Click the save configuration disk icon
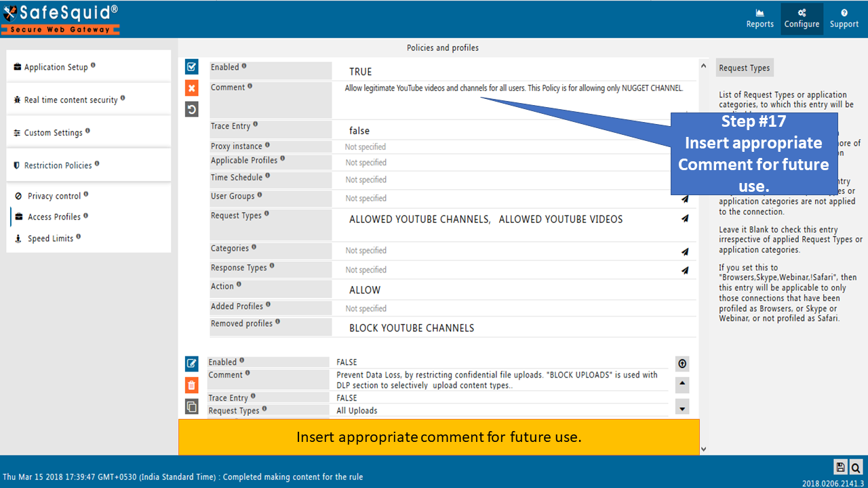This screenshot has height=488, width=868. pyautogui.click(x=840, y=467)
